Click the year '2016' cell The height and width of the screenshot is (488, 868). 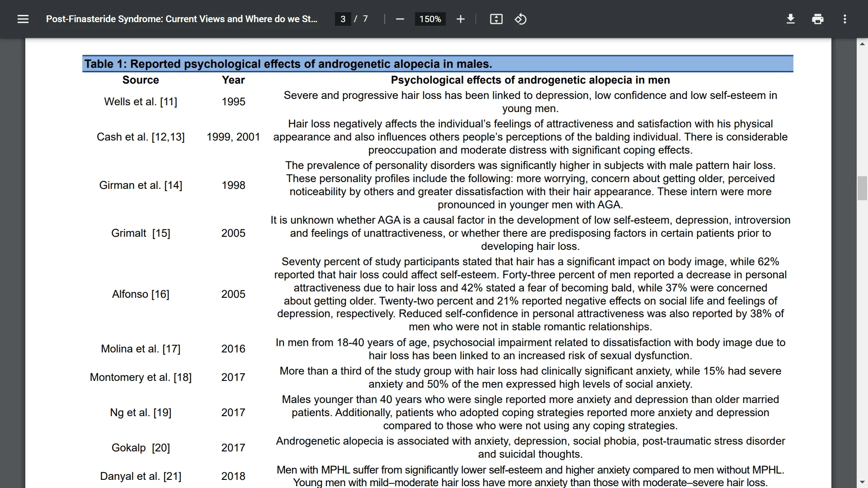pos(233,349)
